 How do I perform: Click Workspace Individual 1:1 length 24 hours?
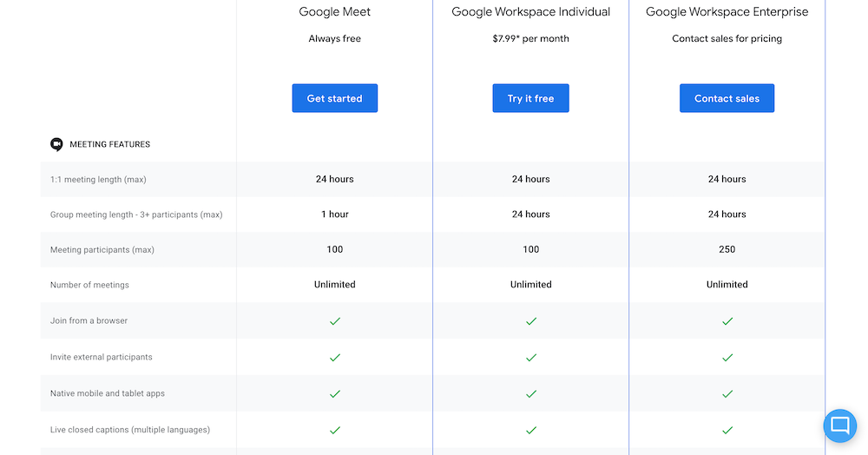tap(531, 179)
